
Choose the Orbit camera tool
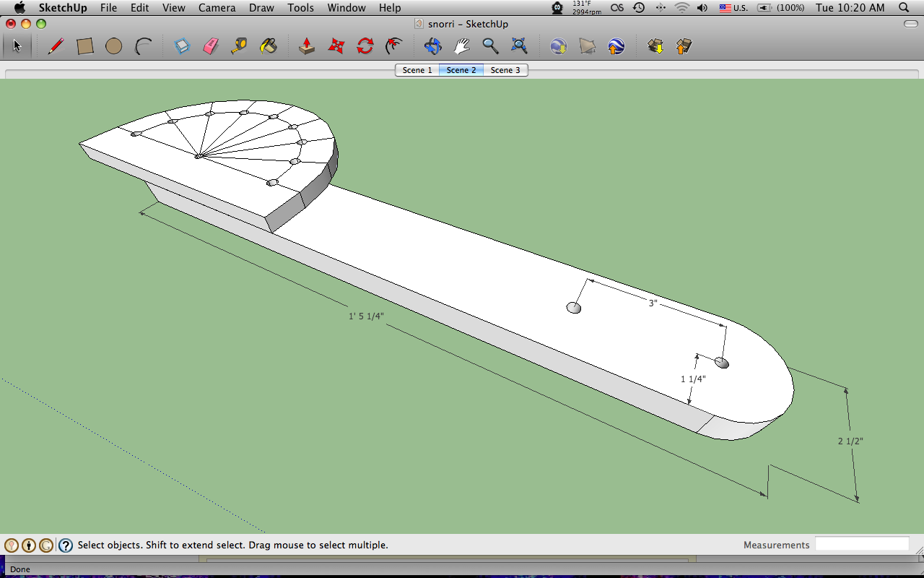point(432,46)
